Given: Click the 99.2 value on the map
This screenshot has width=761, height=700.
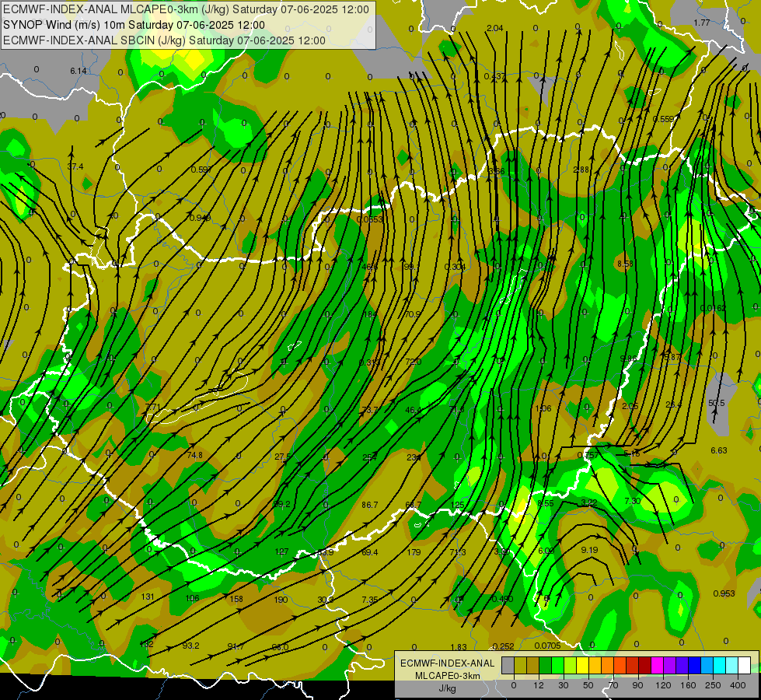Looking at the screenshot, I should pos(282,504).
